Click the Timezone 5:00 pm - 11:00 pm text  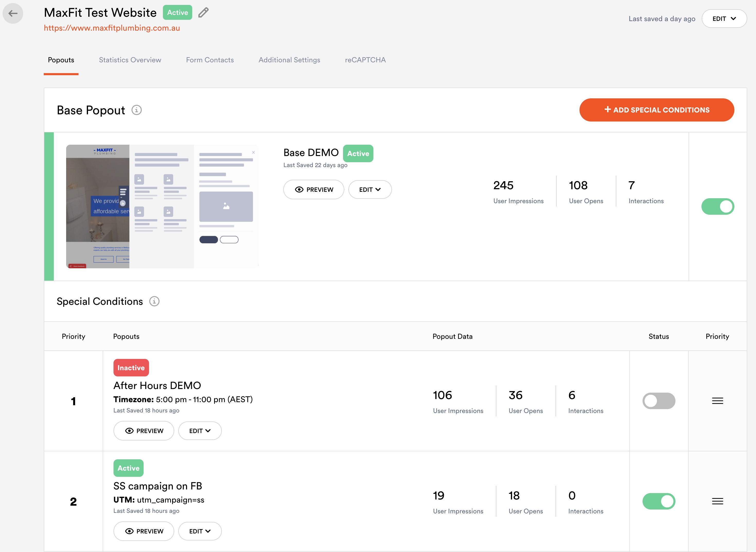[183, 399]
